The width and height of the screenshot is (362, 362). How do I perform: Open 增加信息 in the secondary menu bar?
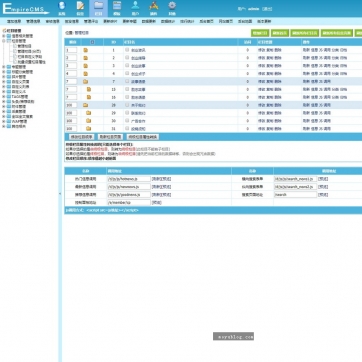click(x=14, y=21)
